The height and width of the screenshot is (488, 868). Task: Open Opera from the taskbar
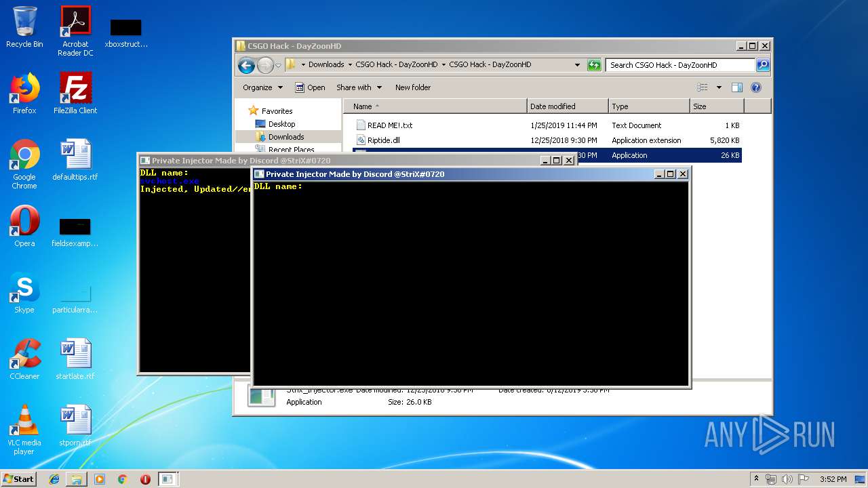pos(145,479)
